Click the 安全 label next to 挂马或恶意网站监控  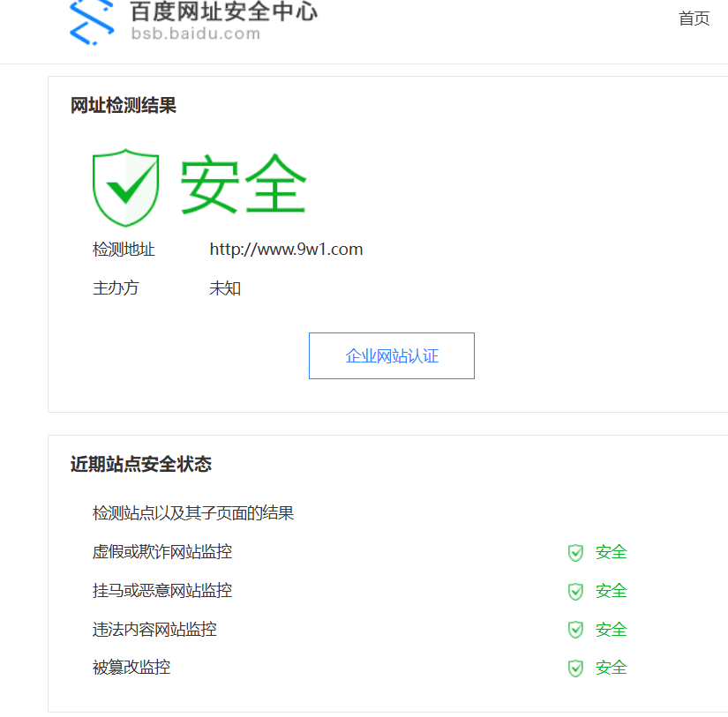pyautogui.click(x=610, y=591)
